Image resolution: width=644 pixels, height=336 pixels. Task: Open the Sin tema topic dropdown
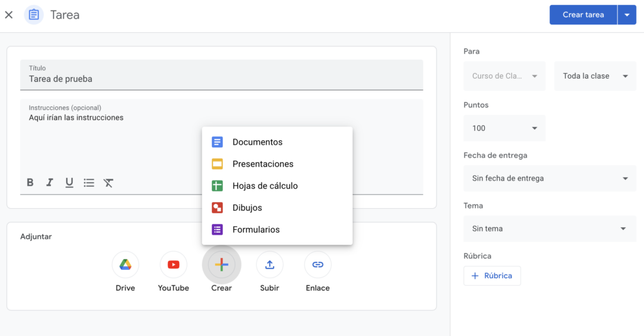pos(550,228)
